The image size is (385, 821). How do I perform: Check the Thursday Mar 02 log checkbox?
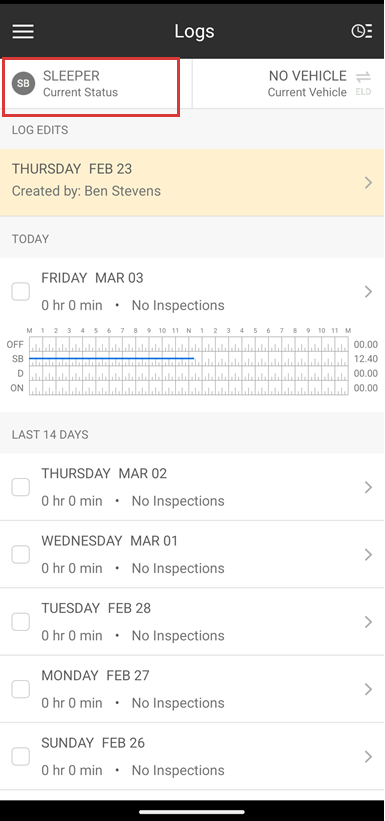click(21, 487)
